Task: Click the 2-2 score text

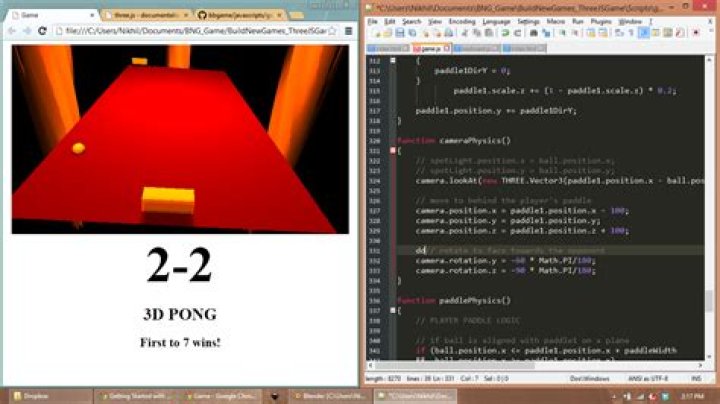Action: tap(180, 265)
